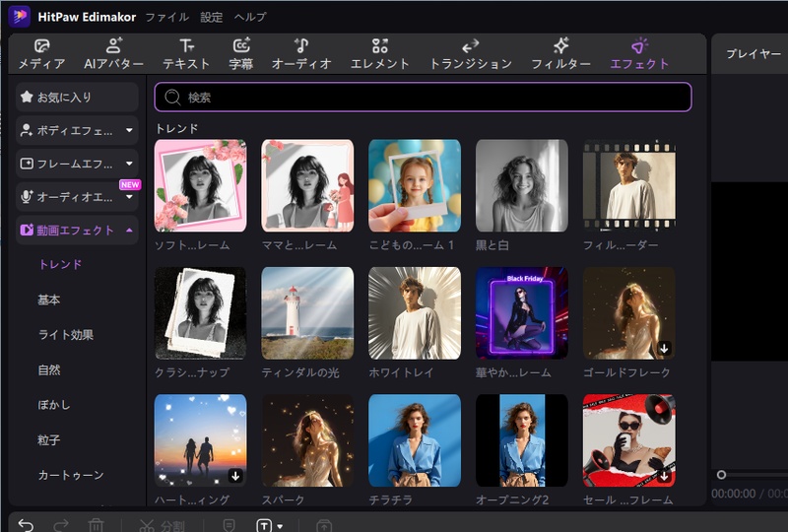Viewport: 788px width, 532px height.
Task: Click the プレイヤー panel tab
Action: (x=754, y=54)
